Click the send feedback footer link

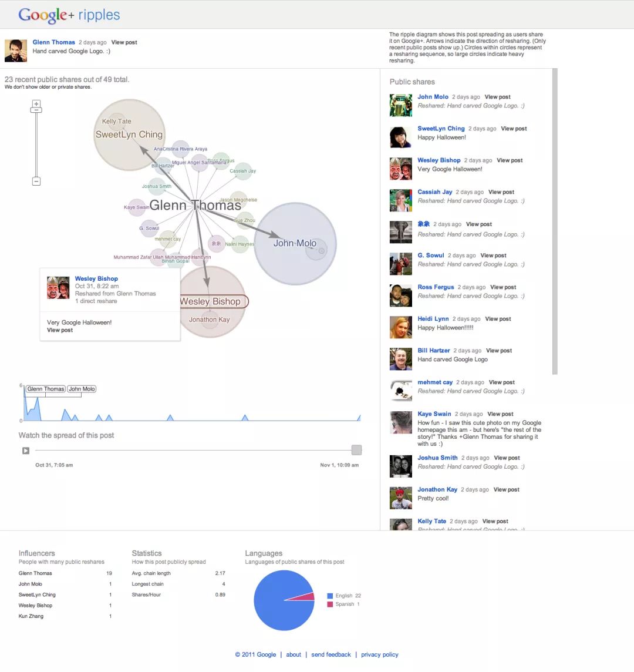331,654
